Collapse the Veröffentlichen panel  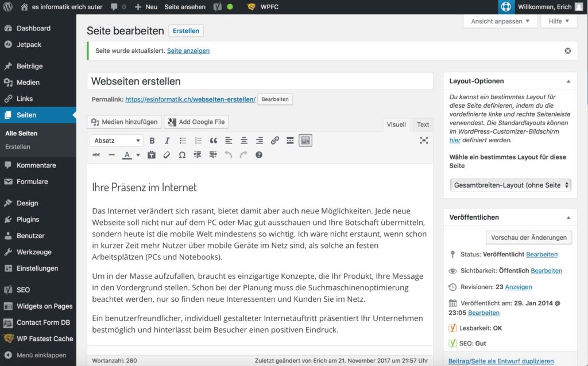coord(568,217)
